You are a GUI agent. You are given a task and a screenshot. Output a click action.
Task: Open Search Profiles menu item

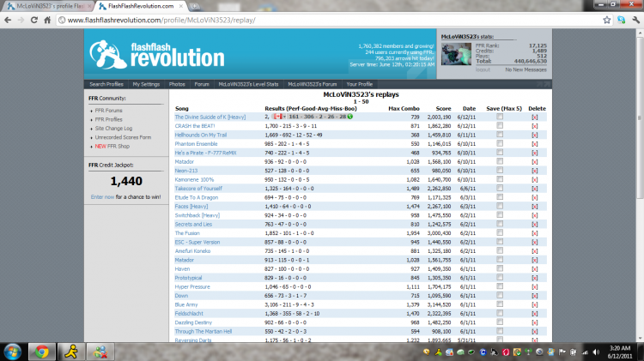point(106,84)
